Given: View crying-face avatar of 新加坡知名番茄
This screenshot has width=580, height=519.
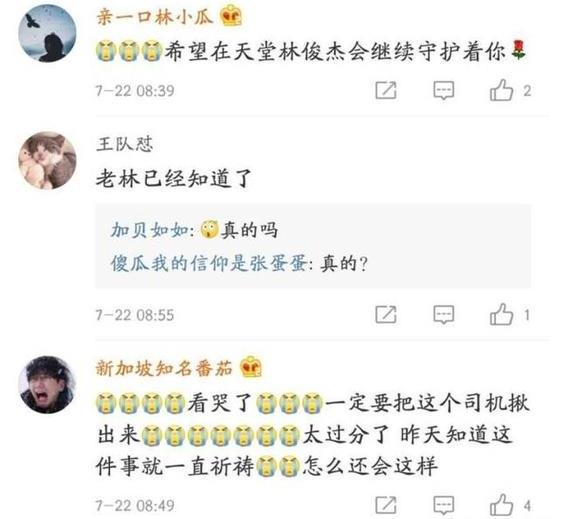Looking at the screenshot, I should (x=47, y=385).
